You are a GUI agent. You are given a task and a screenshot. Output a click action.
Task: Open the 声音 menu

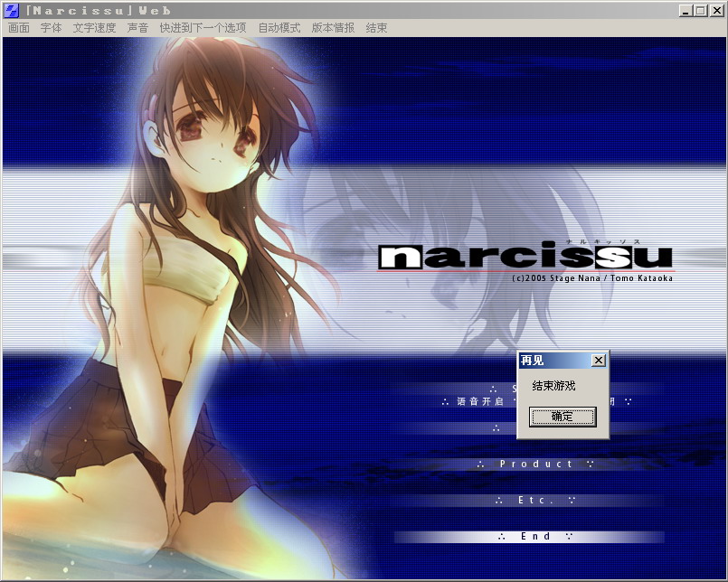137,28
